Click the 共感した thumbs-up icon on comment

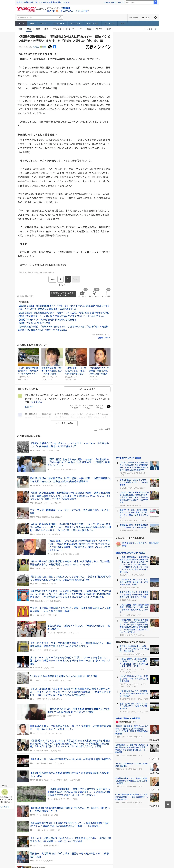tap(72, 407)
